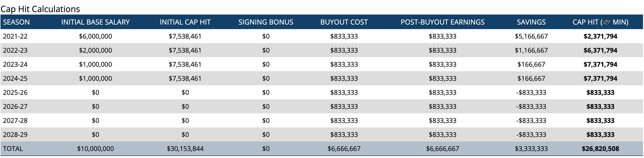The image size is (644, 158).
Task: Click the $6,000,000 initial base salary cell
Action: click(95, 36)
